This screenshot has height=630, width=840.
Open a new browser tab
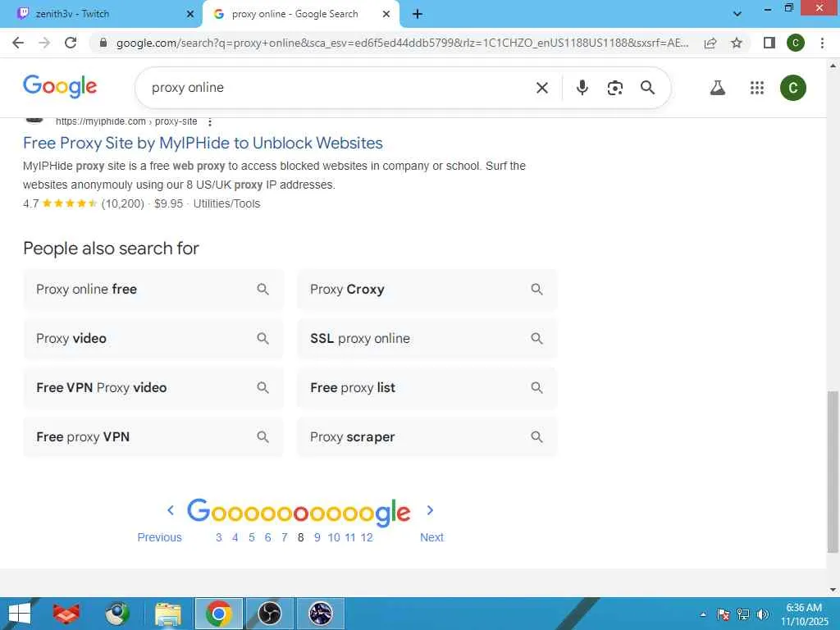(x=418, y=15)
